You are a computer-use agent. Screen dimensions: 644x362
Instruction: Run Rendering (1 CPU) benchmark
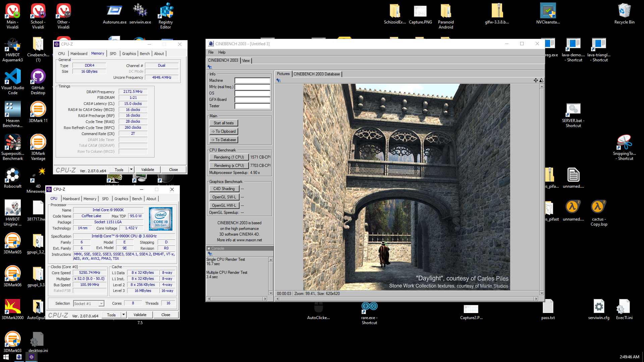229,157
